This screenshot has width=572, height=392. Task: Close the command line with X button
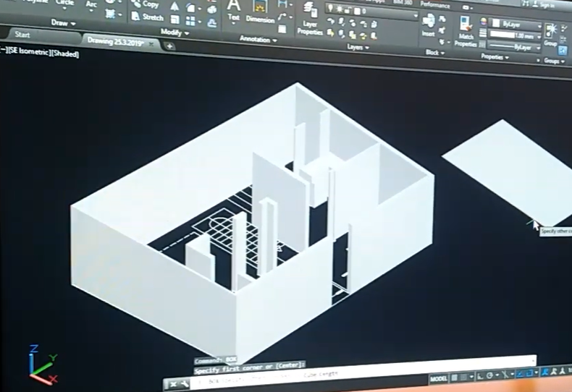(x=173, y=384)
